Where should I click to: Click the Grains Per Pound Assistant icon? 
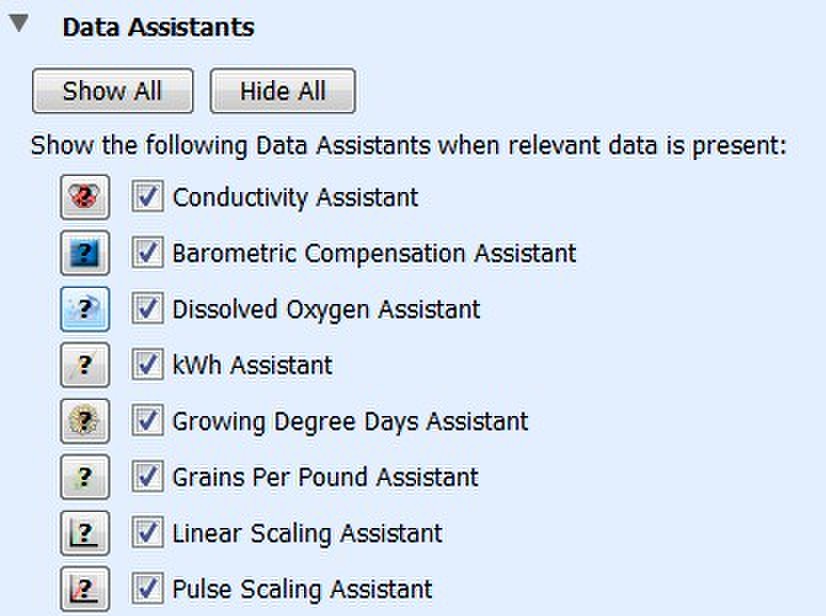tap(84, 477)
